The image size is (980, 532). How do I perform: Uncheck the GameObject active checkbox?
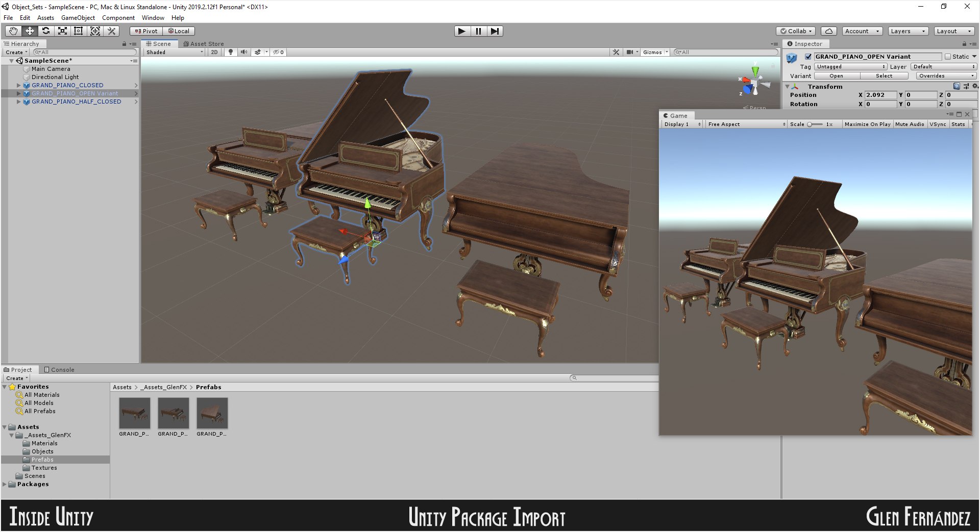[808, 57]
